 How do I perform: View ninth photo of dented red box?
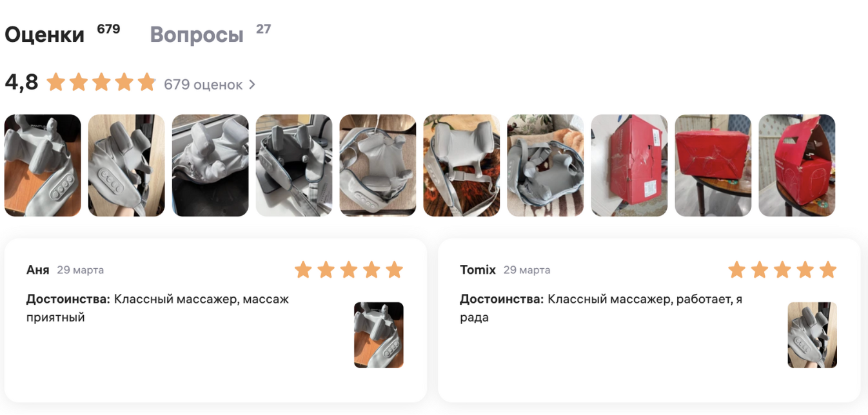[x=713, y=166]
